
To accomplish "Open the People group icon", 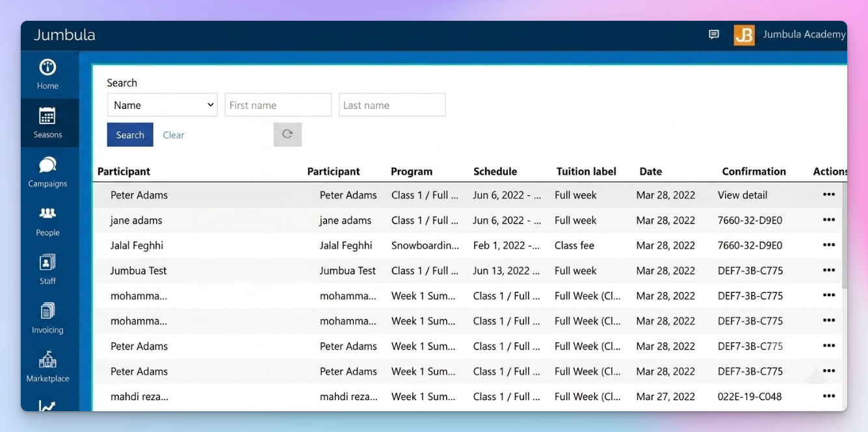I will coord(47,214).
